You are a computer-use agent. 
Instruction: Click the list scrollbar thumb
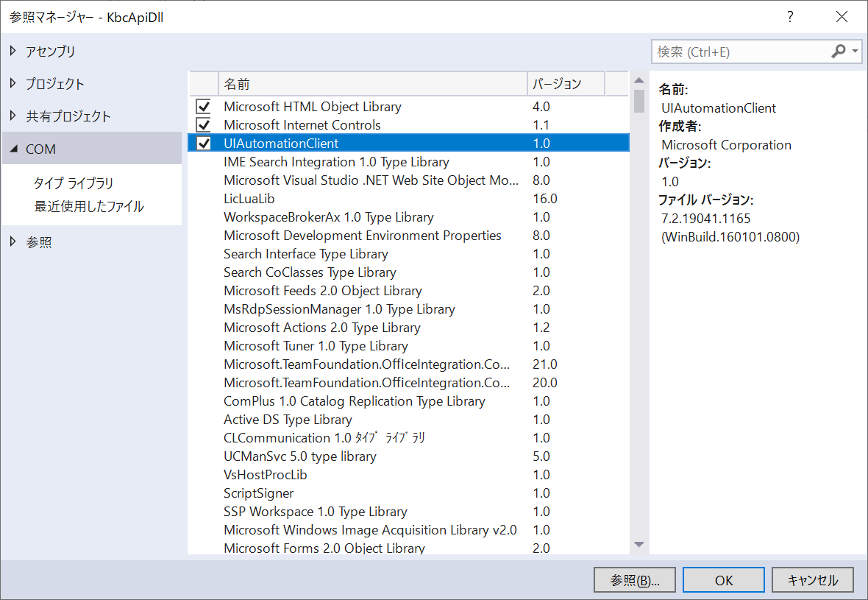pos(638,101)
